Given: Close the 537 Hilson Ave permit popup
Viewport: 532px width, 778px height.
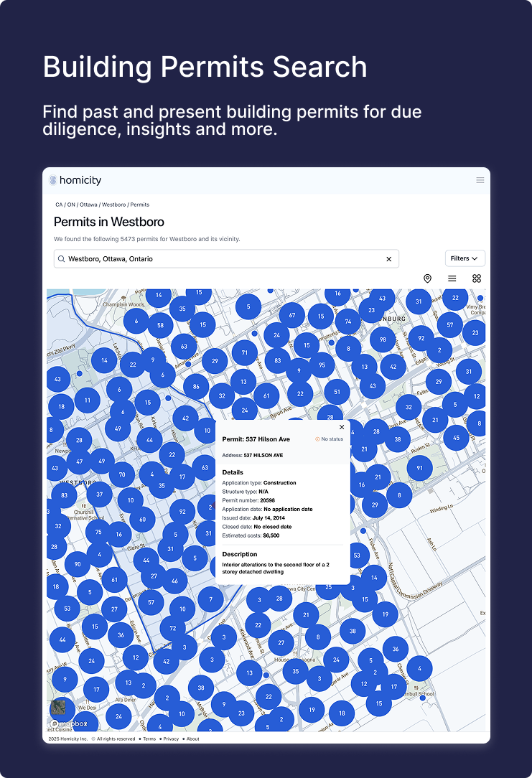Looking at the screenshot, I should [342, 427].
